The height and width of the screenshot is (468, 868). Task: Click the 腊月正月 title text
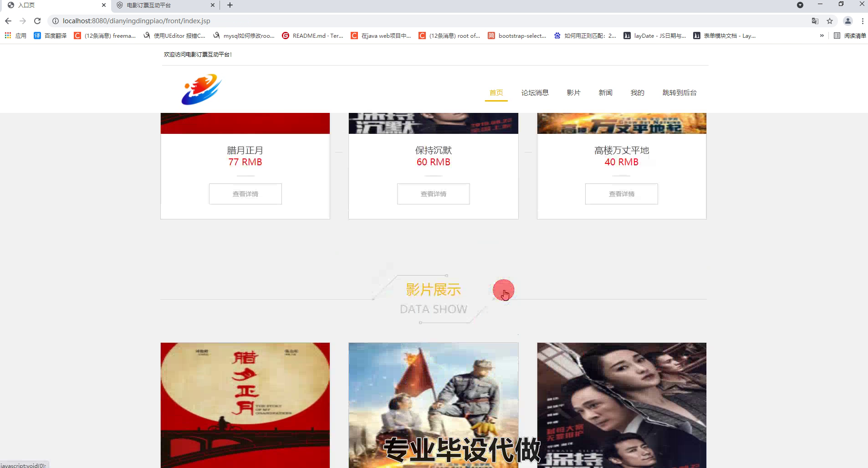pyautogui.click(x=245, y=150)
